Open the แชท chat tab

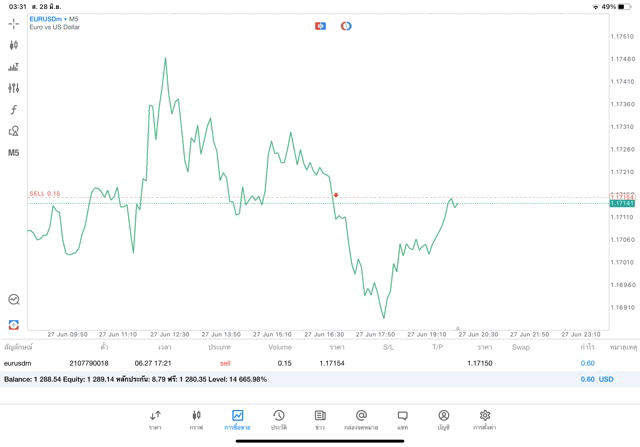402,419
